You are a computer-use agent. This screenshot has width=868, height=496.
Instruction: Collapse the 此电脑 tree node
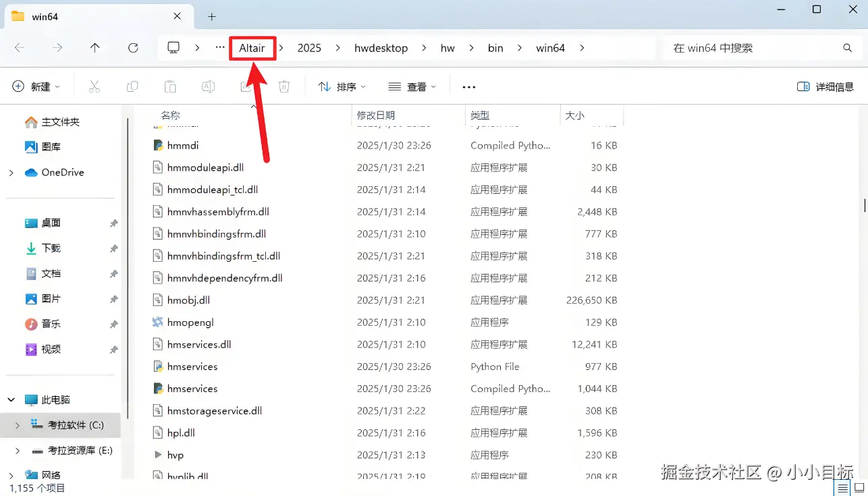[x=11, y=399]
